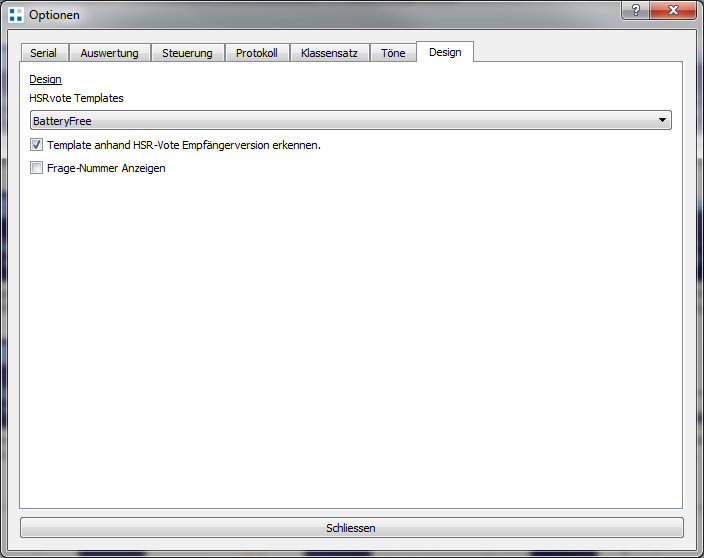This screenshot has height=558, width=704.
Task: Switch to the Serial tab
Action: point(43,53)
